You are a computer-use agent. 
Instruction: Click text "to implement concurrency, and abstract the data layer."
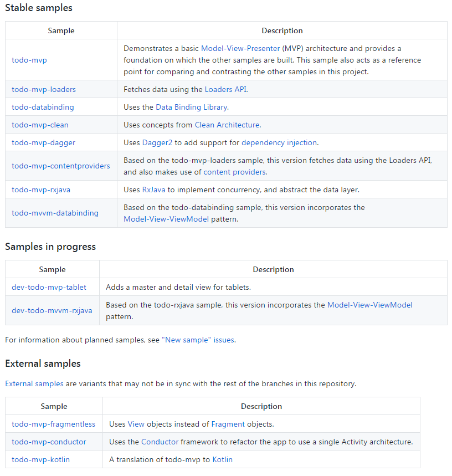tap(264, 190)
